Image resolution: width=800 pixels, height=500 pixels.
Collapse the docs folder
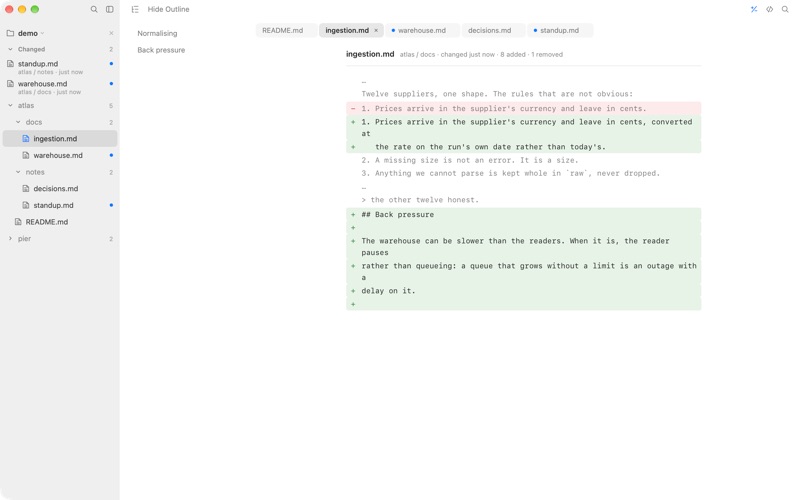point(18,122)
